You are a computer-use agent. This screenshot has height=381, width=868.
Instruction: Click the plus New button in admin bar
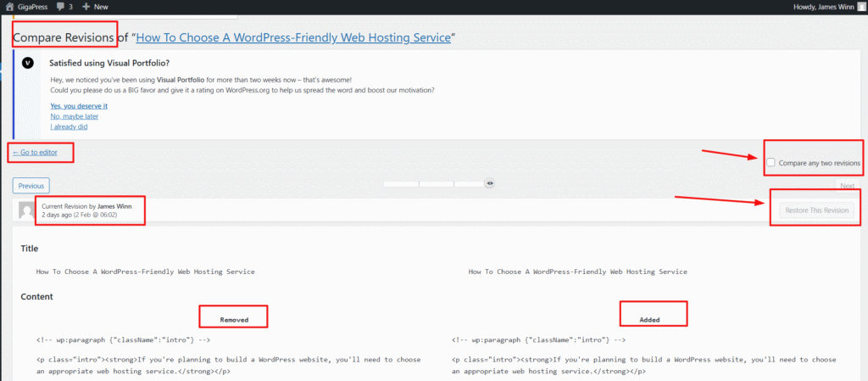coord(95,6)
